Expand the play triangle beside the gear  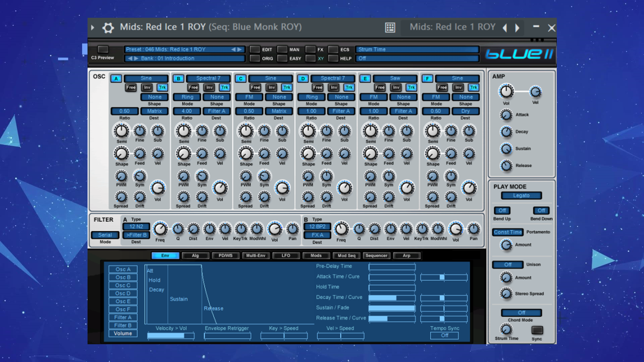point(93,27)
